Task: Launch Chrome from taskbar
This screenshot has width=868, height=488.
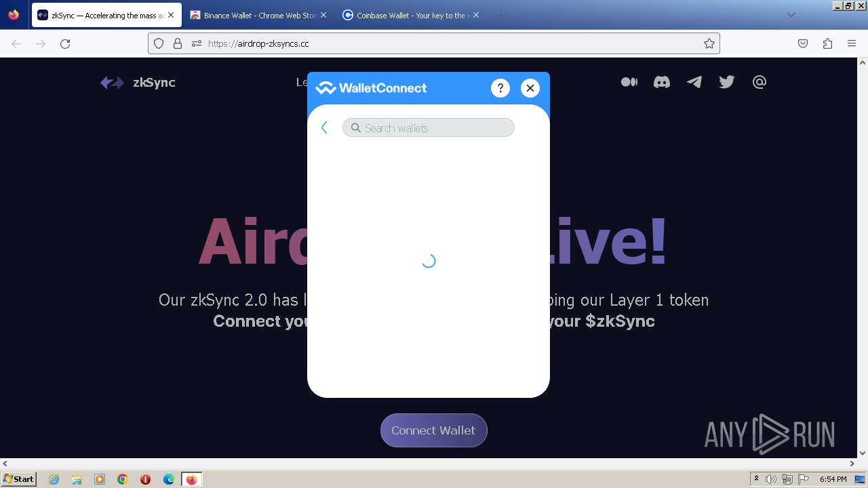Action: [x=123, y=479]
